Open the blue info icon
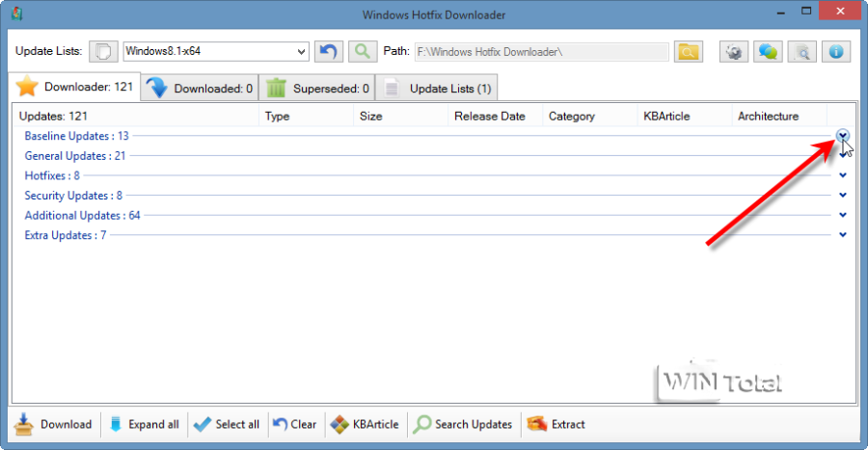This screenshot has height=450, width=868. [x=836, y=51]
